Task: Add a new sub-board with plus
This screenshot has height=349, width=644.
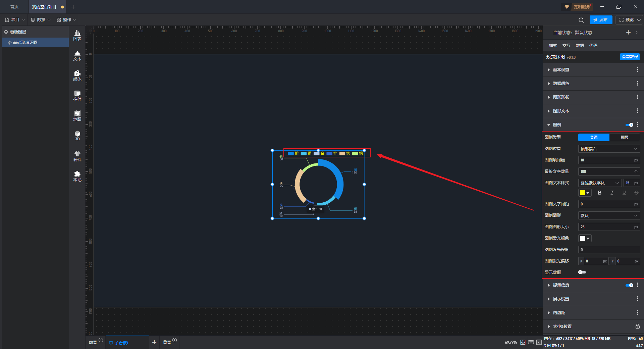Action: point(154,342)
